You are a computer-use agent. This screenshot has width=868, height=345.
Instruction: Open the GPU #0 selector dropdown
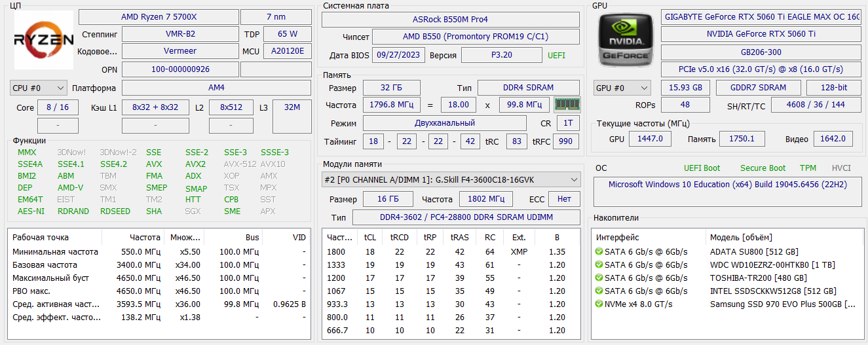point(622,88)
